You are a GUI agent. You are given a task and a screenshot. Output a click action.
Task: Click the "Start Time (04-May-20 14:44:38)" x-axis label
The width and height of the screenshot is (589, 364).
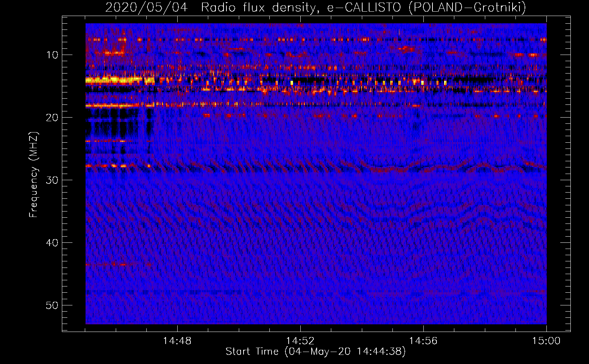[316, 352]
